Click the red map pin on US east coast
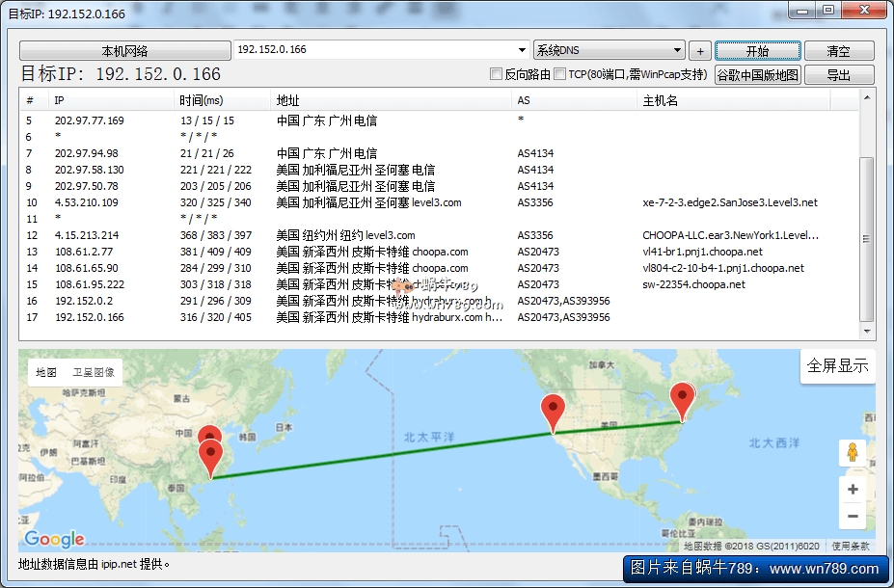894x588 pixels. pos(683,400)
